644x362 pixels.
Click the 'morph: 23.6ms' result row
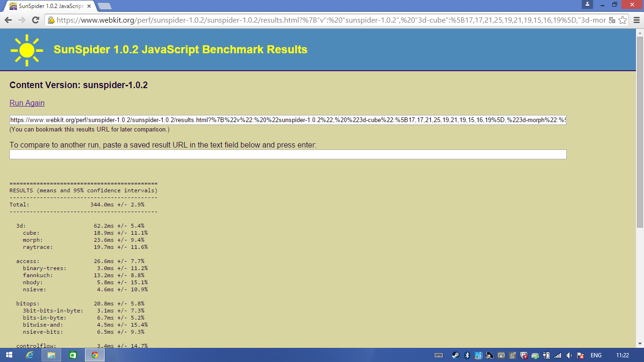point(83,240)
